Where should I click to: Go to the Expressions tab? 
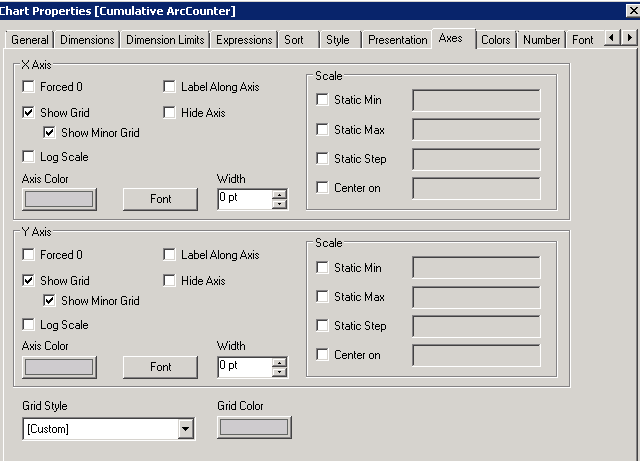pyautogui.click(x=244, y=40)
